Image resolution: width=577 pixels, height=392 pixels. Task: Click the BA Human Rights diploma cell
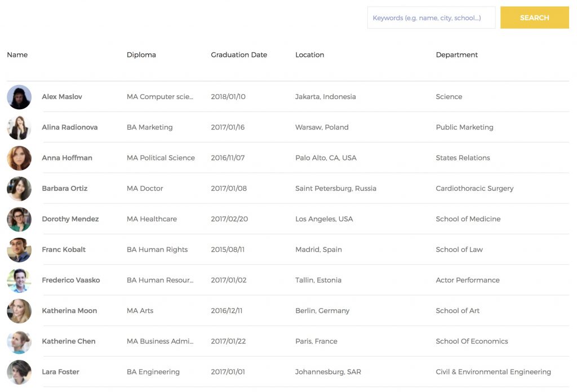click(x=157, y=250)
